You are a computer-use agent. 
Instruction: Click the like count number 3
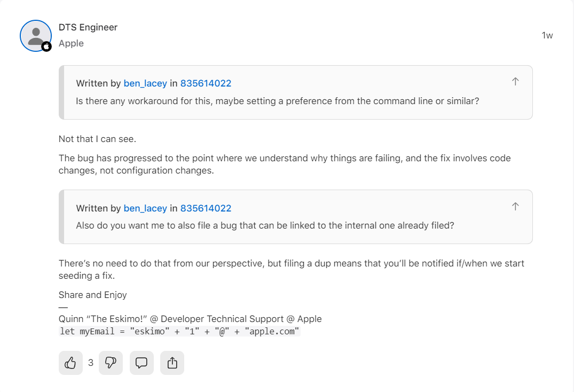coord(91,363)
